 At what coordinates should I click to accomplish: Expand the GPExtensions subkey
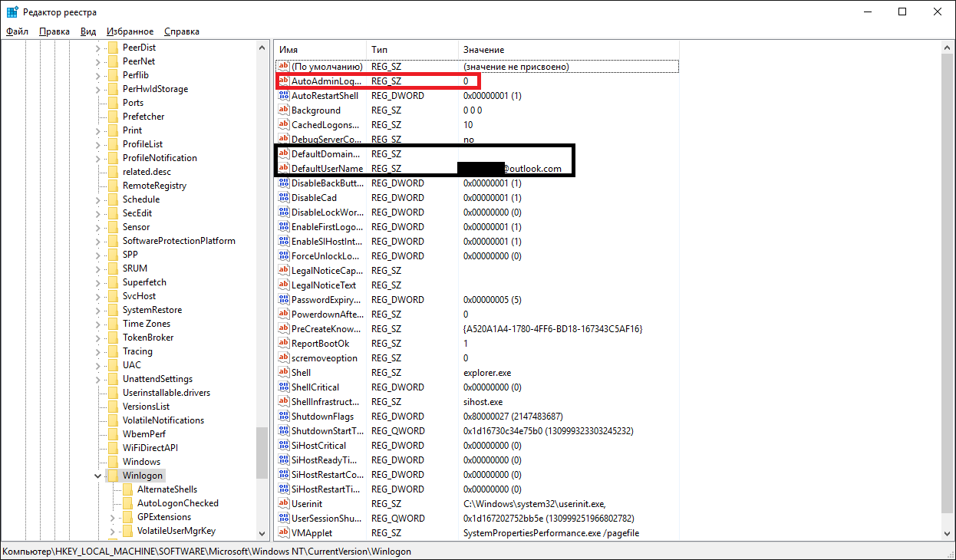[113, 517]
